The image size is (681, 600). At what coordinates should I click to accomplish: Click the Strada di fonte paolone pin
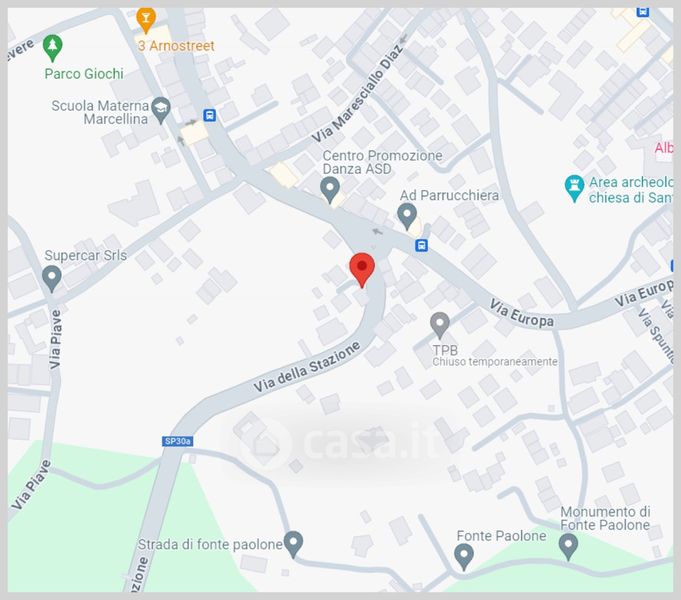tap(294, 544)
